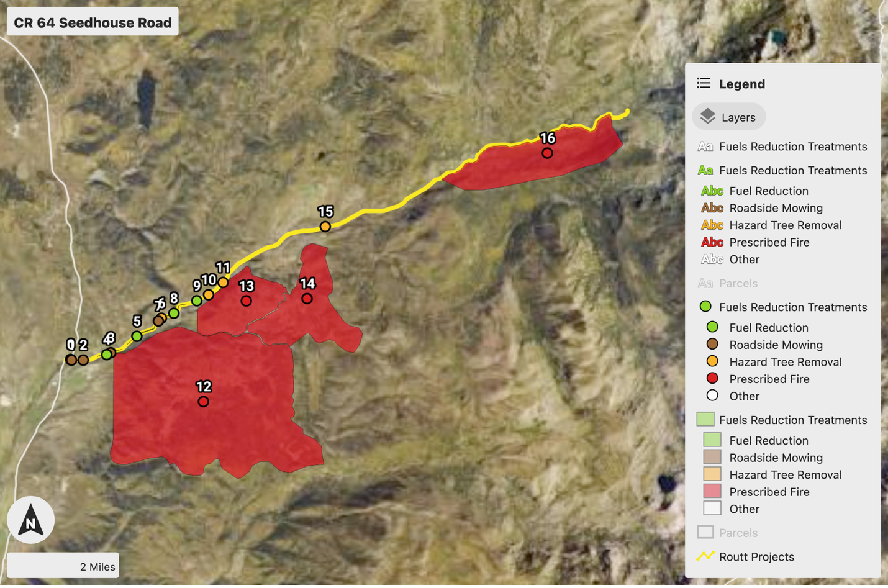Click the green Abc Fuel Reduction label icon
Viewport: 888px width, 588px height.
(712, 191)
